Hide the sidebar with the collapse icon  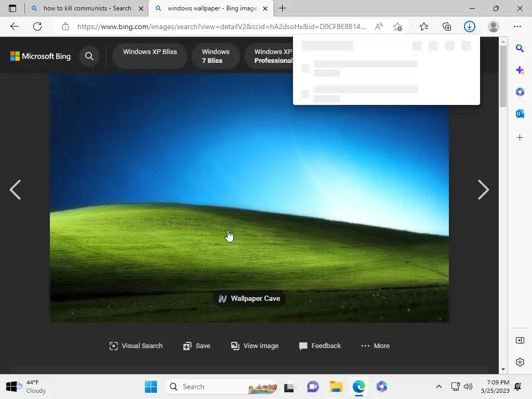[x=520, y=340]
